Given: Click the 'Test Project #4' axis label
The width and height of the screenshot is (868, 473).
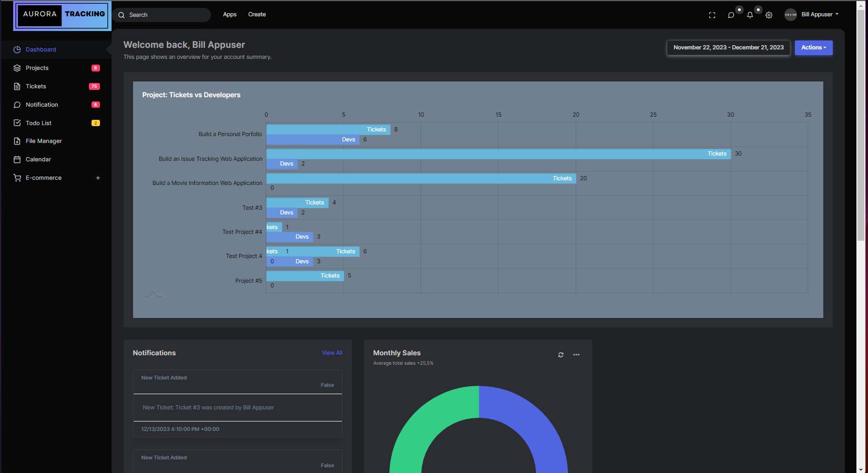Looking at the screenshot, I should (x=242, y=232).
